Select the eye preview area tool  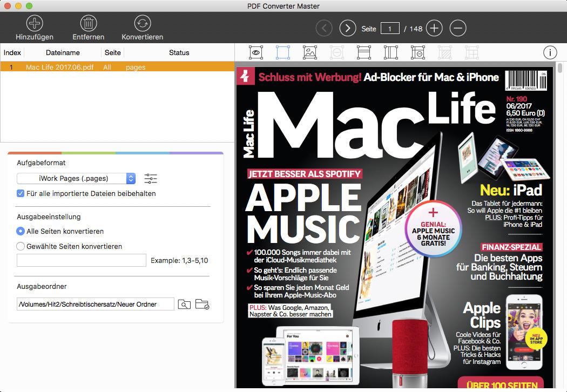point(256,52)
